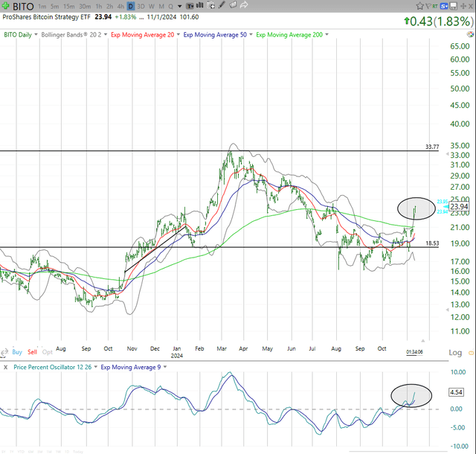The image size is (476, 454).
Task: Open the more timeframes dropdown arrow
Action: click(x=180, y=7)
